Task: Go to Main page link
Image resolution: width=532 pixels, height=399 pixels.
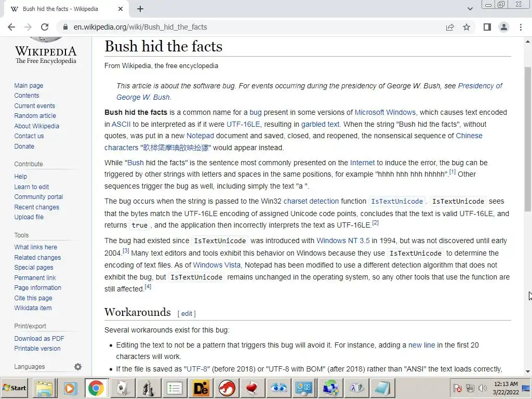Action: pos(29,86)
